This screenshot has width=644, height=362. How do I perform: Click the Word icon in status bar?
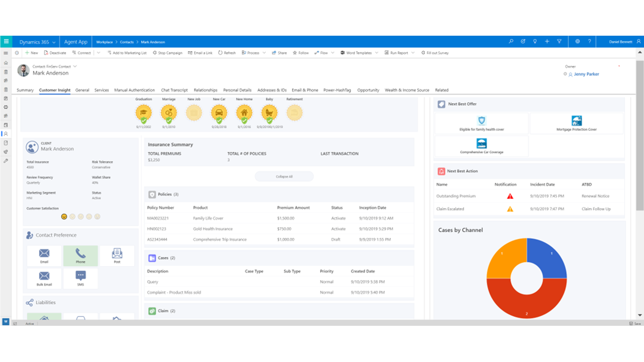(x=6, y=322)
